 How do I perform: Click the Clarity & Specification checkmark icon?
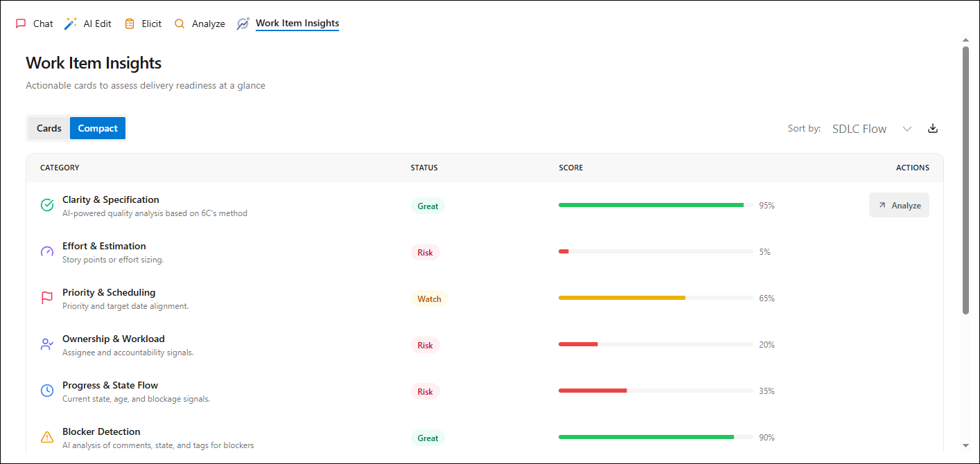tap(47, 205)
